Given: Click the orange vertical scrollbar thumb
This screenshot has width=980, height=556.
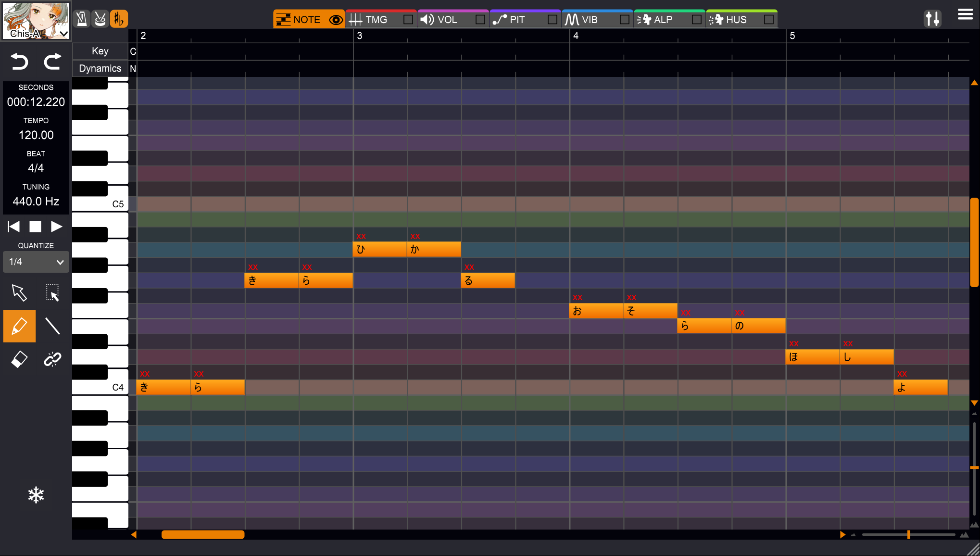Looking at the screenshot, I should coord(975,242).
